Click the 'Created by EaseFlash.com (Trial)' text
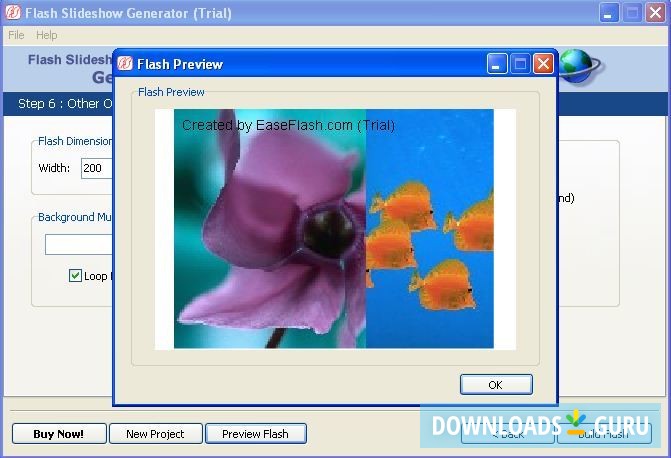Image resolution: width=671 pixels, height=458 pixels. pyautogui.click(x=288, y=125)
